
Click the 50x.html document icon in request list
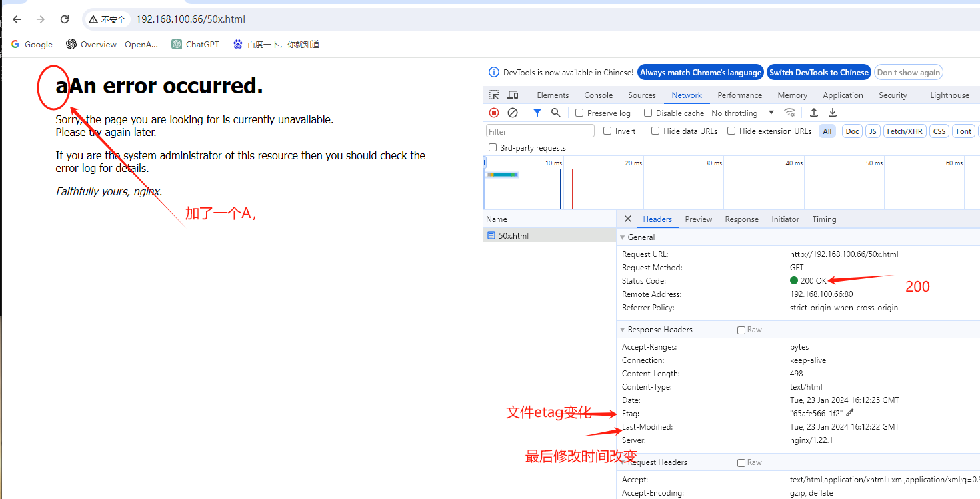click(x=491, y=235)
